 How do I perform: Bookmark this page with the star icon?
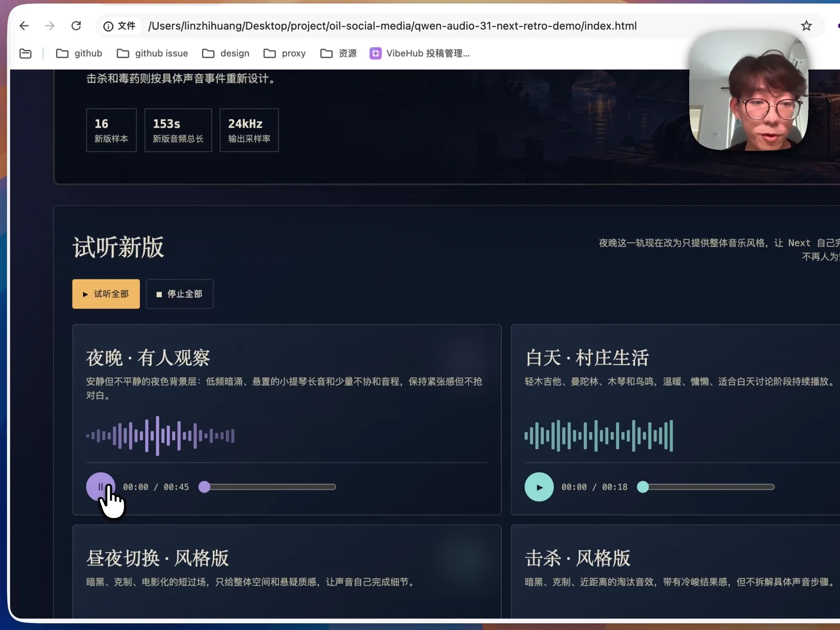(806, 26)
